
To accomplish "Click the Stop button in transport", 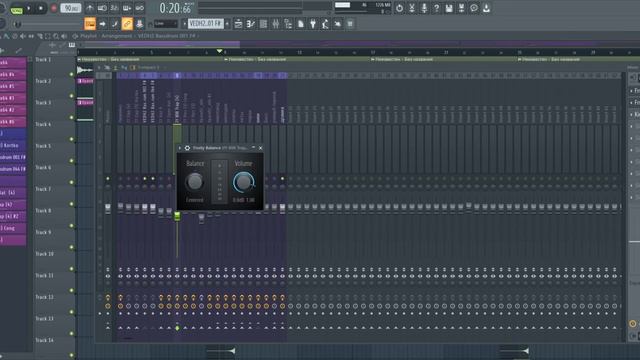I will point(41,8).
